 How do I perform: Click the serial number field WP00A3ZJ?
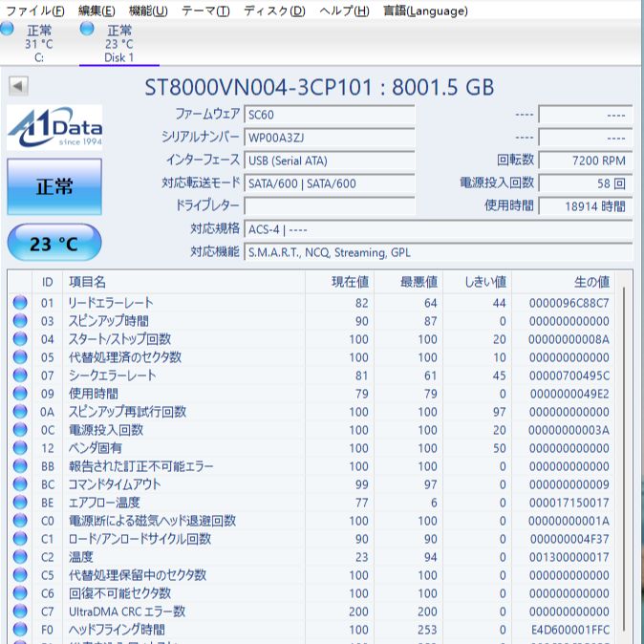click(330, 138)
